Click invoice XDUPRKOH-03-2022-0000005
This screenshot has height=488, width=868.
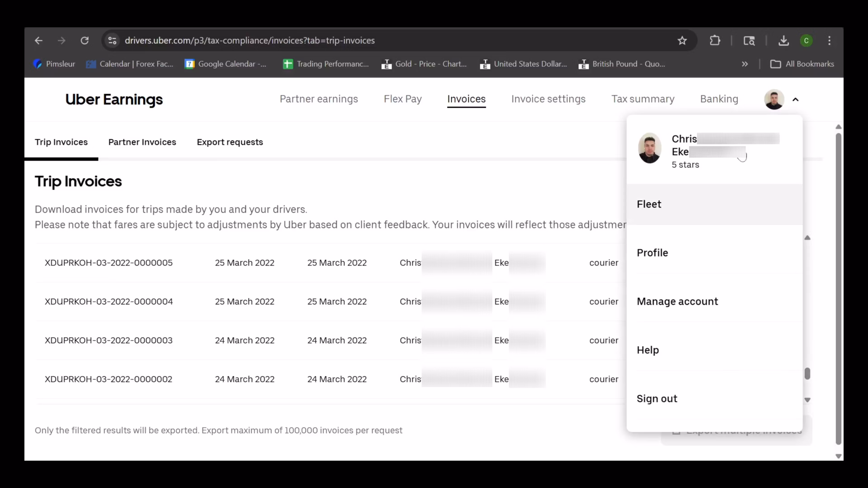pyautogui.click(x=108, y=263)
